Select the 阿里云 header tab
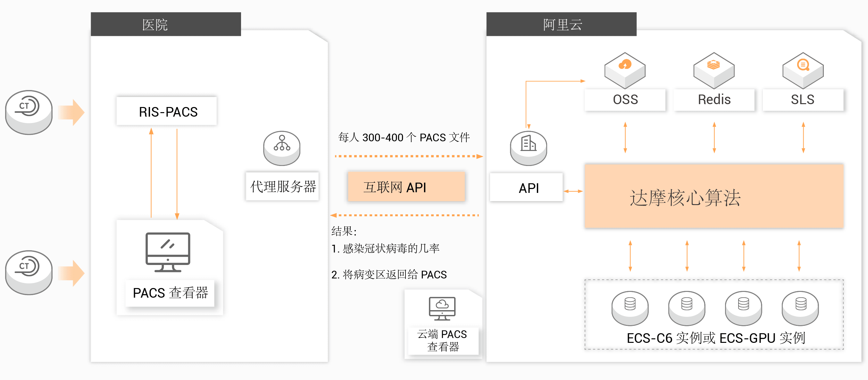 [x=561, y=24]
